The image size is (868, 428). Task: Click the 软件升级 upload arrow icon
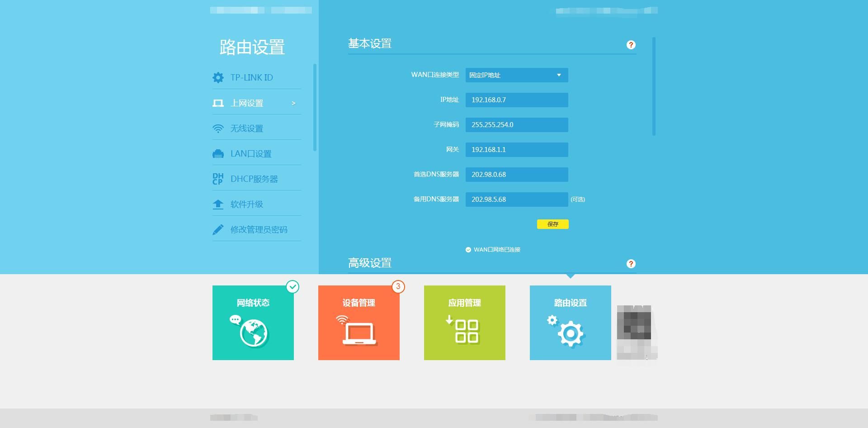point(218,204)
